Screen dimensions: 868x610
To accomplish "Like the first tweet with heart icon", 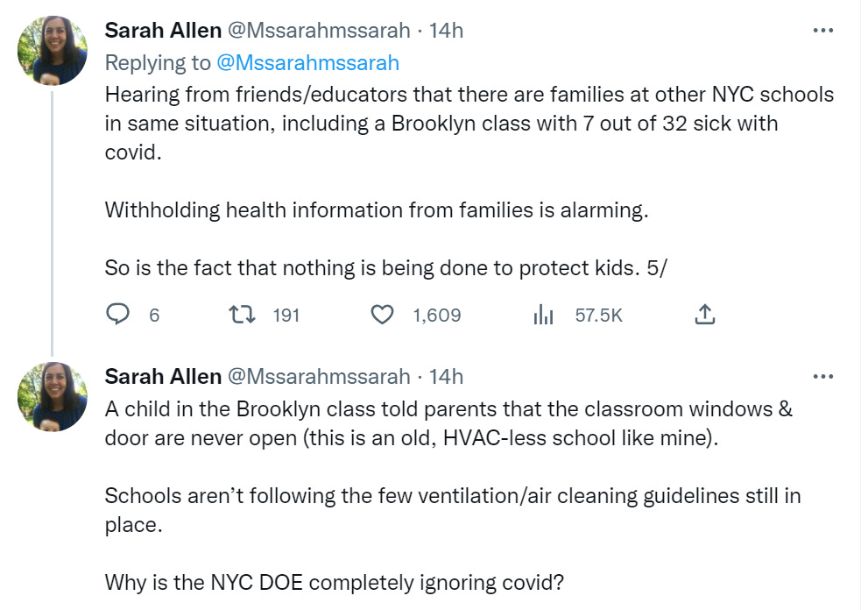I will click(x=382, y=315).
